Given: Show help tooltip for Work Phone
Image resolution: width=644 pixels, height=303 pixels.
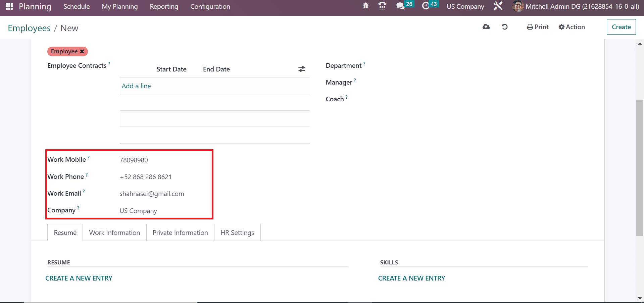Looking at the screenshot, I should tap(87, 174).
